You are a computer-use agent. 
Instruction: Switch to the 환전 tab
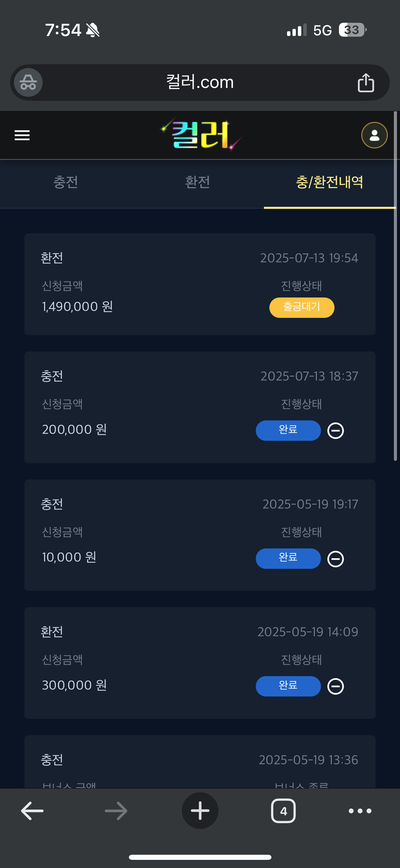pos(197,183)
